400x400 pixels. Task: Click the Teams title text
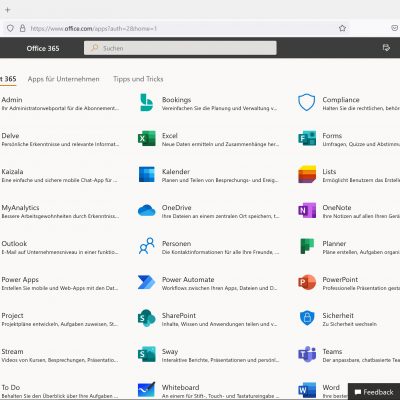[x=332, y=351]
